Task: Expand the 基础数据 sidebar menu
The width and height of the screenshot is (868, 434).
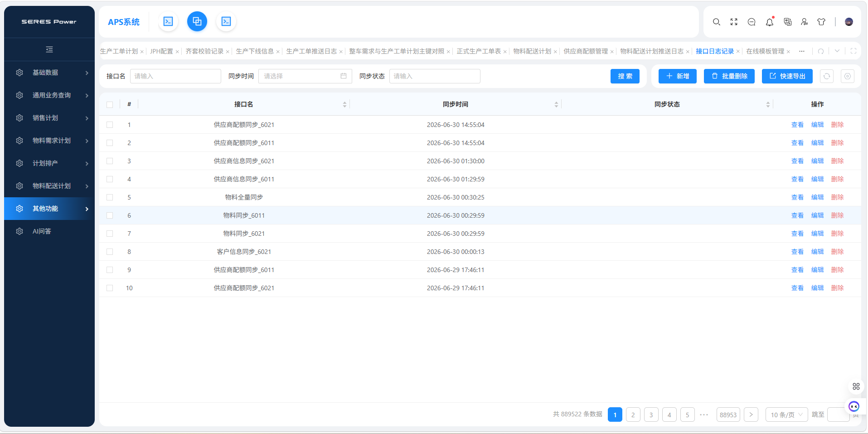Action: pos(49,73)
